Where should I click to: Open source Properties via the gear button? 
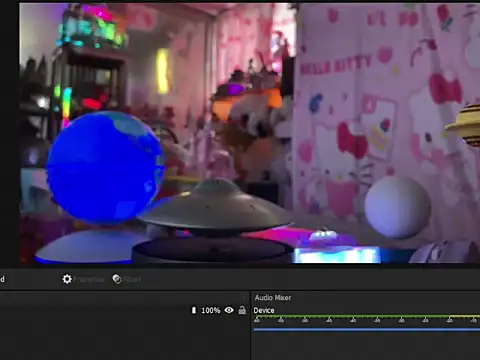pyautogui.click(x=83, y=279)
